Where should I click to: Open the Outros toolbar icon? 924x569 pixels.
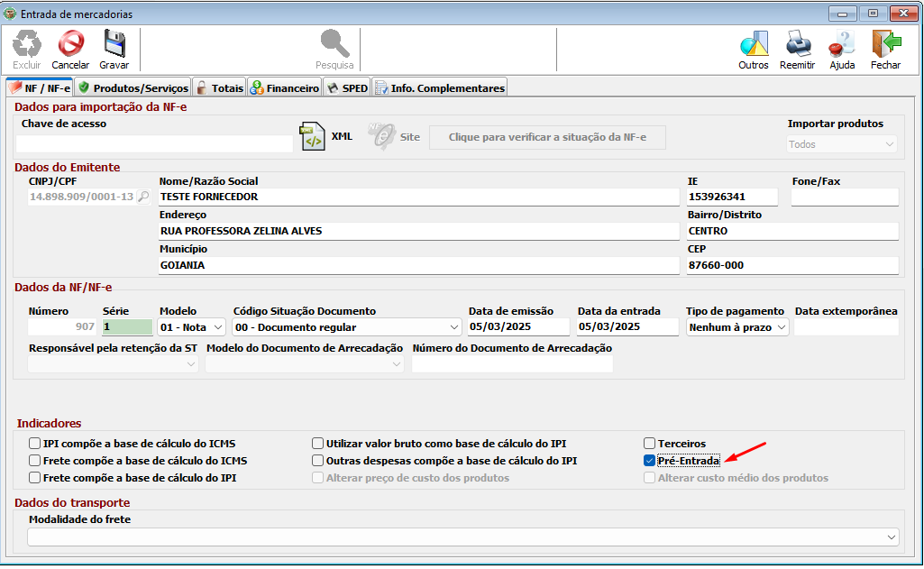point(753,43)
